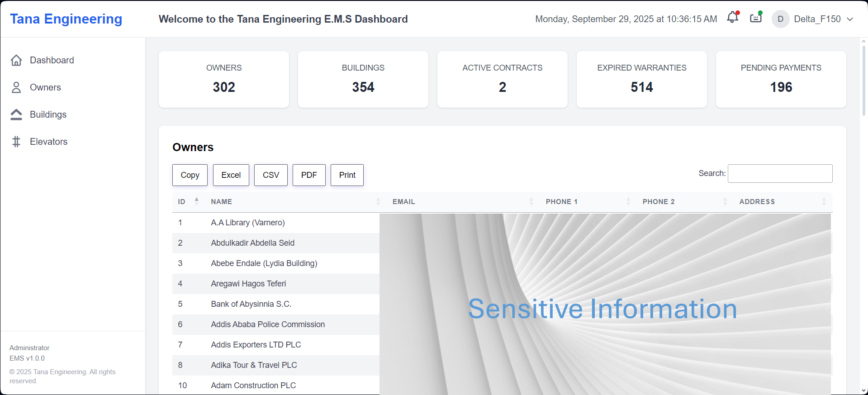Click the date and time text
Viewport: 868px width, 395px height.
coord(626,19)
